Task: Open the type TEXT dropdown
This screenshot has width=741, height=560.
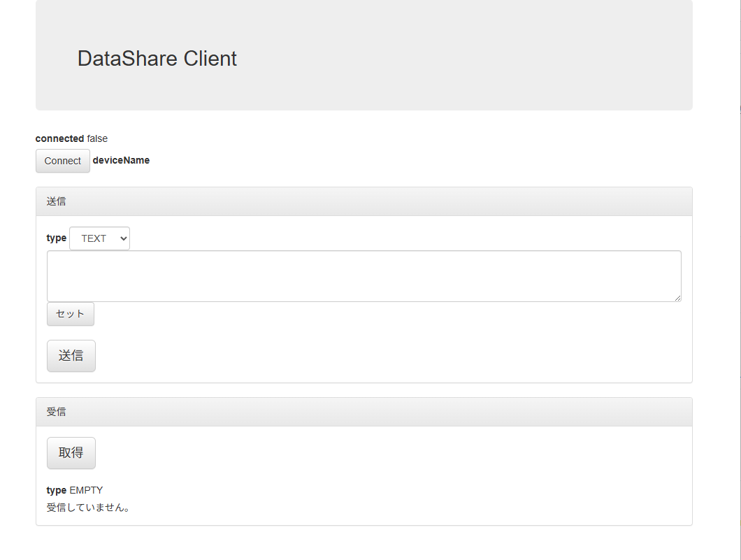Action: 100,238
